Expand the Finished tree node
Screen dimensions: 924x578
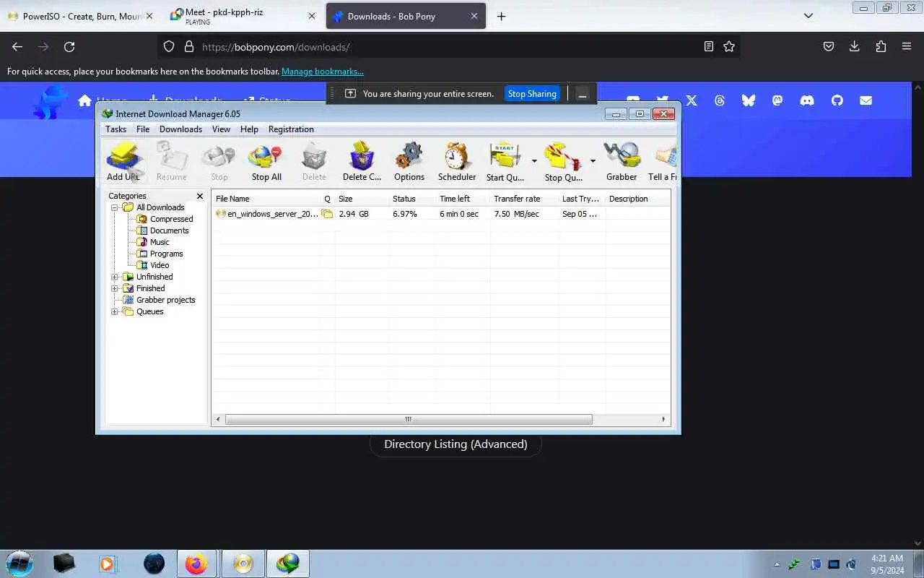point(114,288)
